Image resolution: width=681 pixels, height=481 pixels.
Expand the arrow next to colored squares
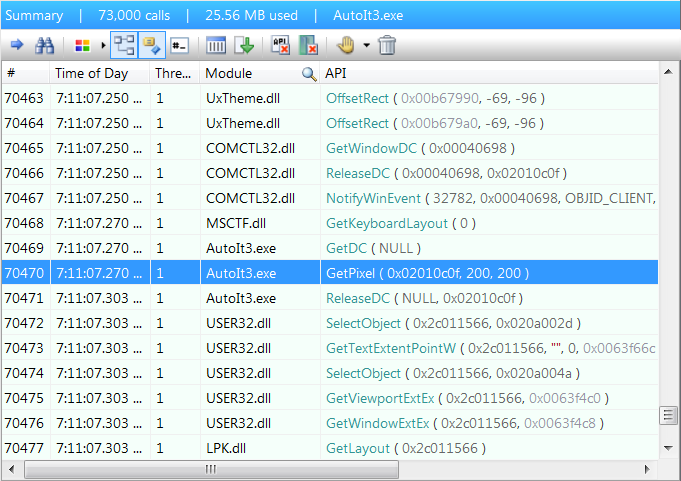click(x=102, y=45)
